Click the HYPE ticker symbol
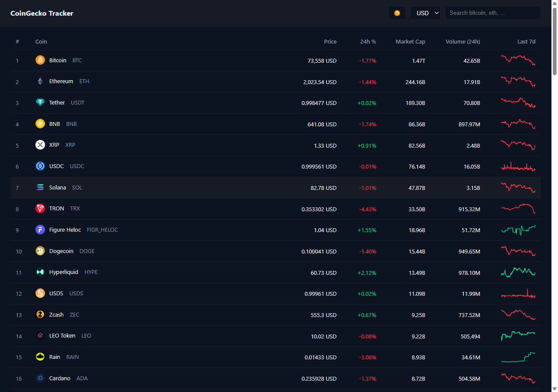This screenshot has height=392, width=558. tap(91, 272)
